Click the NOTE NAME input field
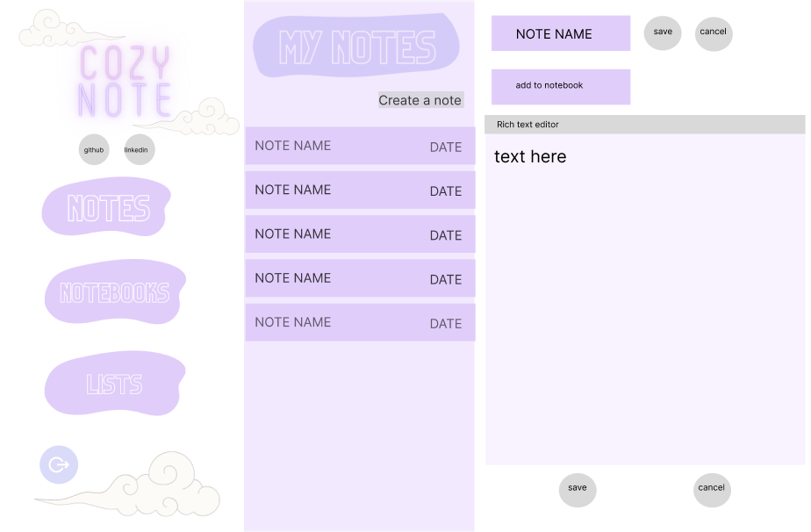 (561, 32)
